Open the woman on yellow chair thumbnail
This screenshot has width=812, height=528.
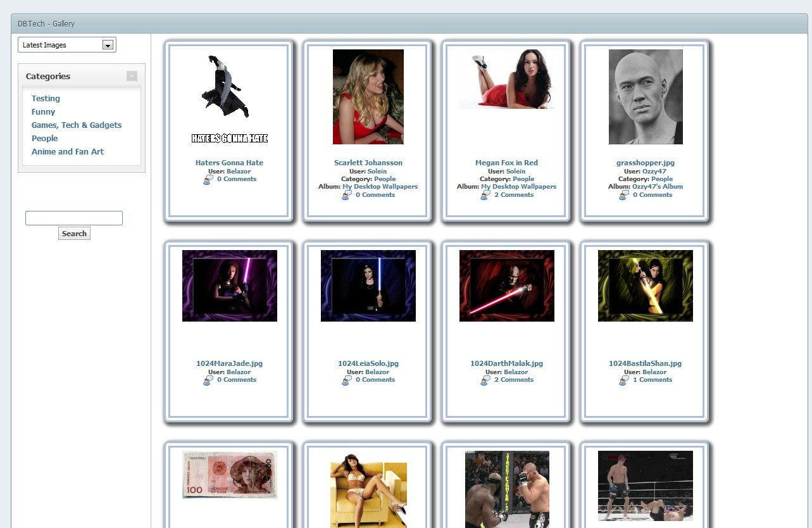pyautogui.click(x=368, y=489)
